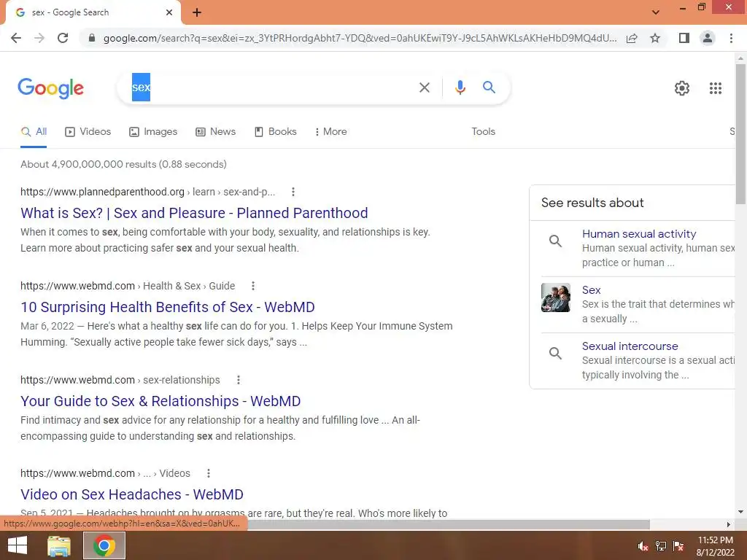The image size is (747, 560).
Task: Open the search Tools options
Action: tap(483, 132)
